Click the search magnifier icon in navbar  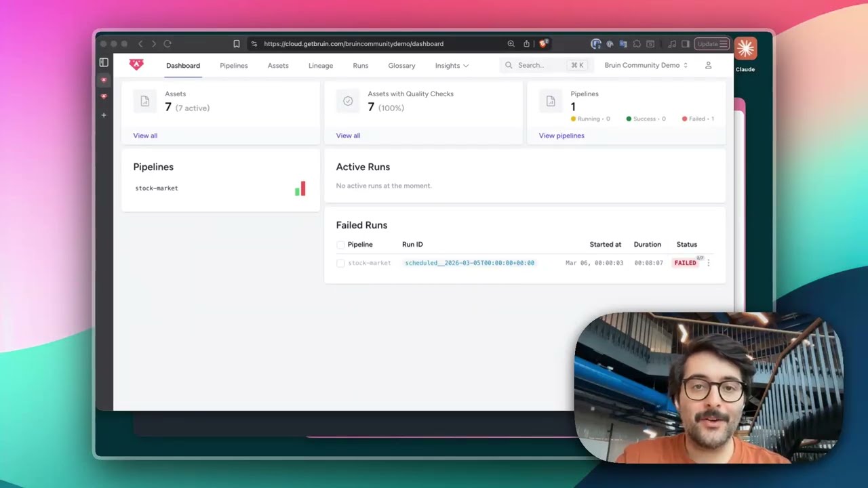click(509, 65)
